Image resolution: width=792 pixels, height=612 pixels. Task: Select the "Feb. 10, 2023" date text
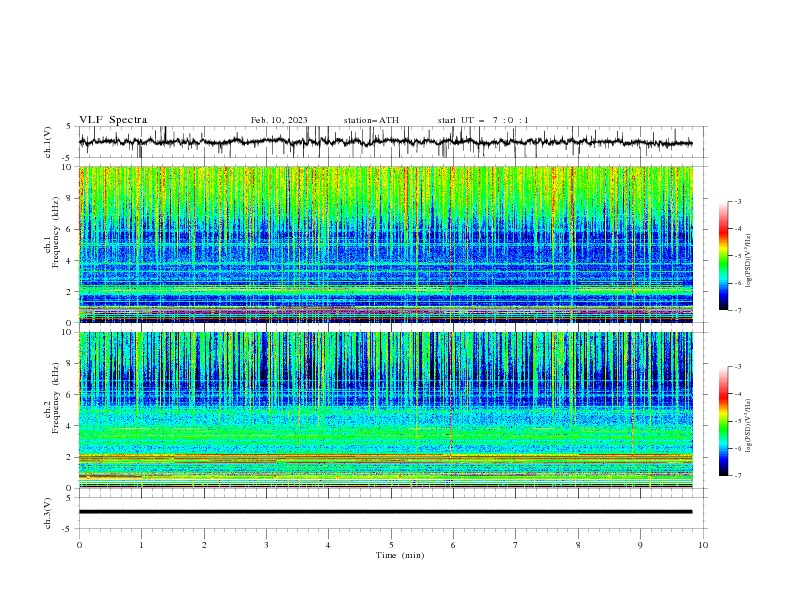coord(279,120)
